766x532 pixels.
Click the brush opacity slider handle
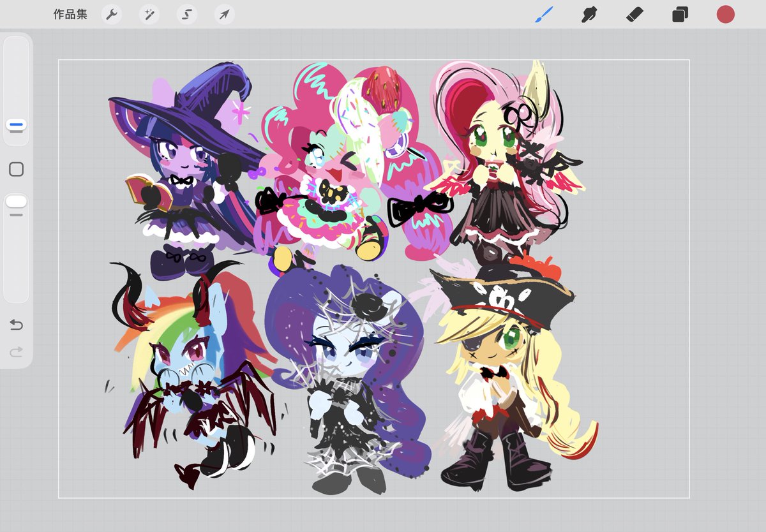(16, 202)
